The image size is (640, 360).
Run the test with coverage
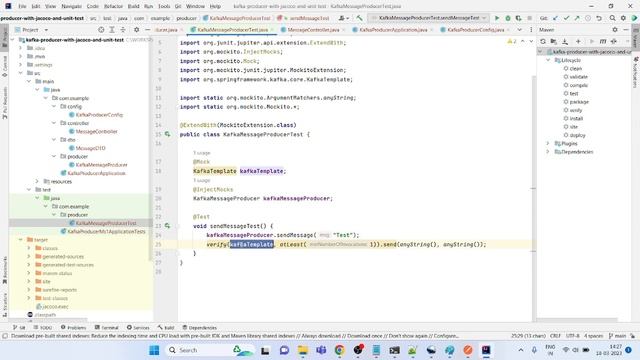click(518, 18)
